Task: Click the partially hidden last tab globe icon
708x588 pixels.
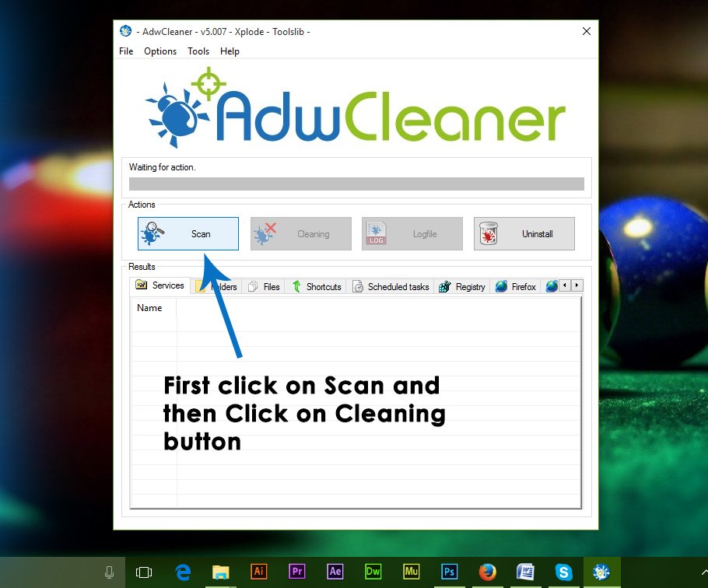Action: (x=552, y=286)
